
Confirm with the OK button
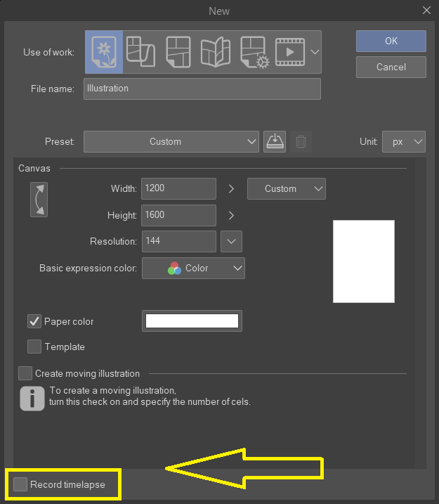click(391, 41)
